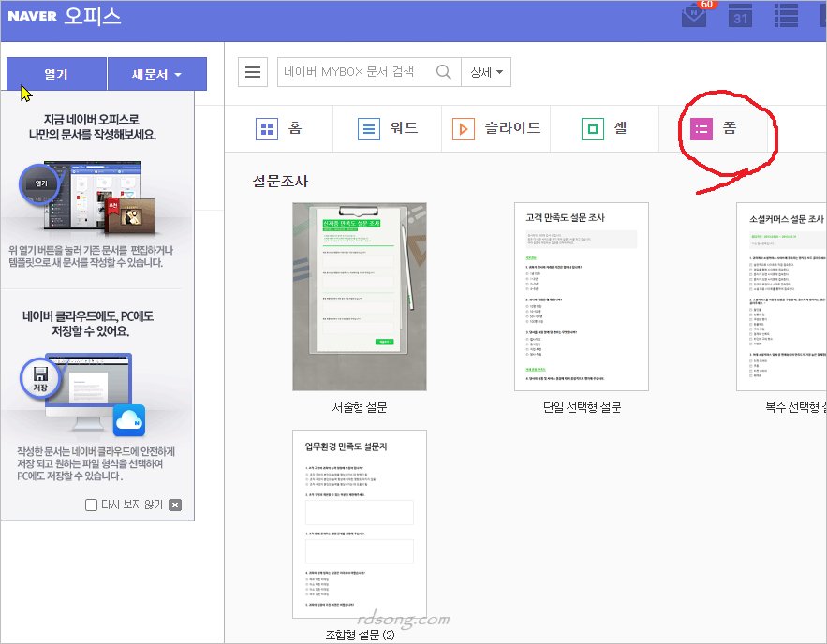
Task: Switch to the 워드 tab
Action: pos(389,129)
